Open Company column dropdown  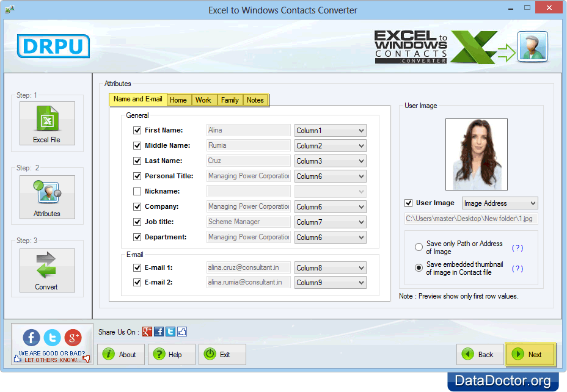click(330, 206)
